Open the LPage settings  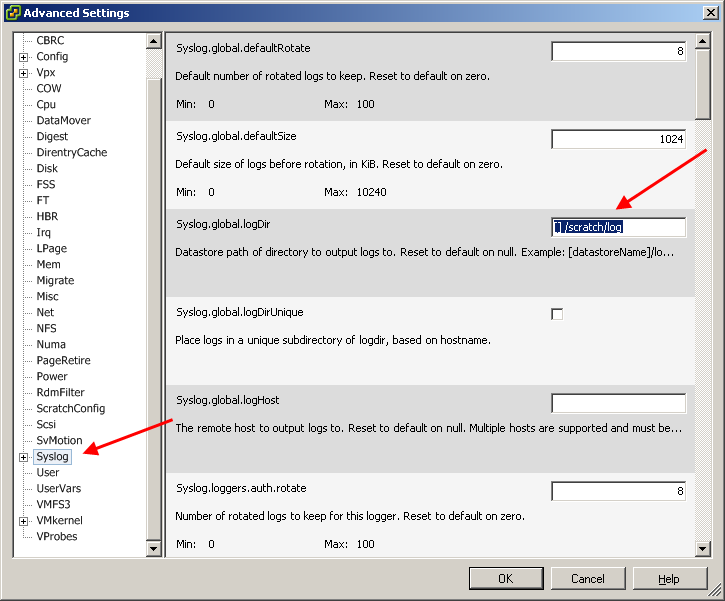pyautogui.click(x=52, y=248)
